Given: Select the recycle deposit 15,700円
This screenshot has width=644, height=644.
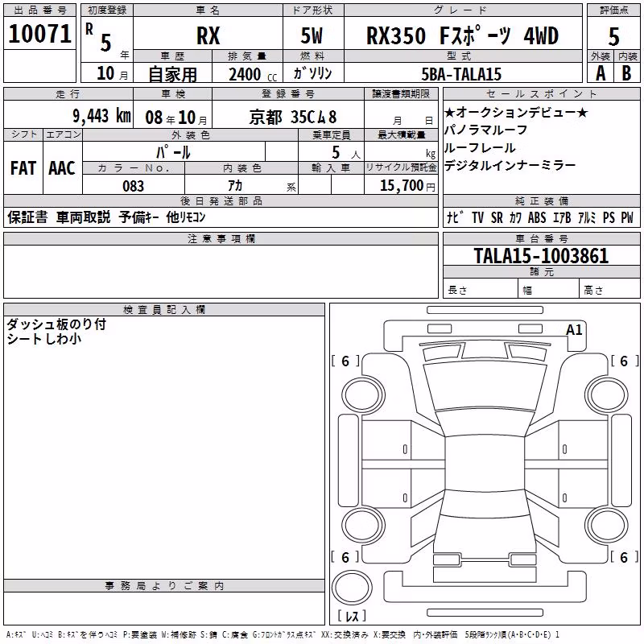Looking at the screenshot, I should 407,186.
